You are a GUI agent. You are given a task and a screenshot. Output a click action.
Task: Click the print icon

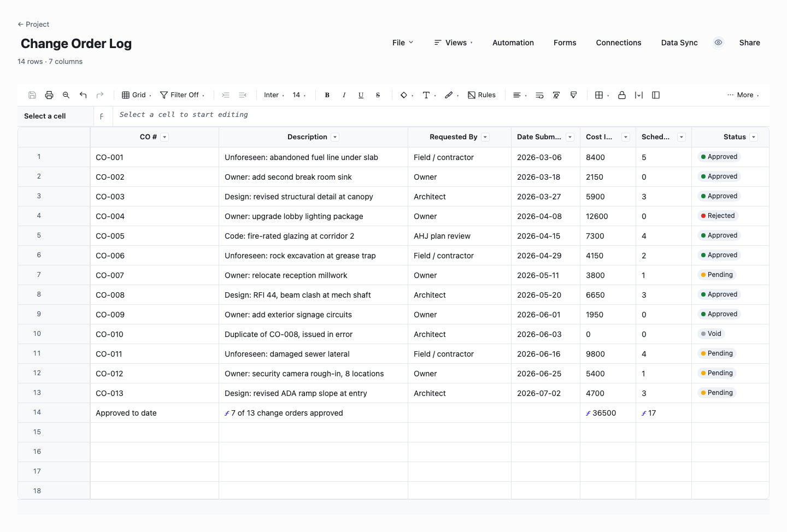(x=49, y=95)
